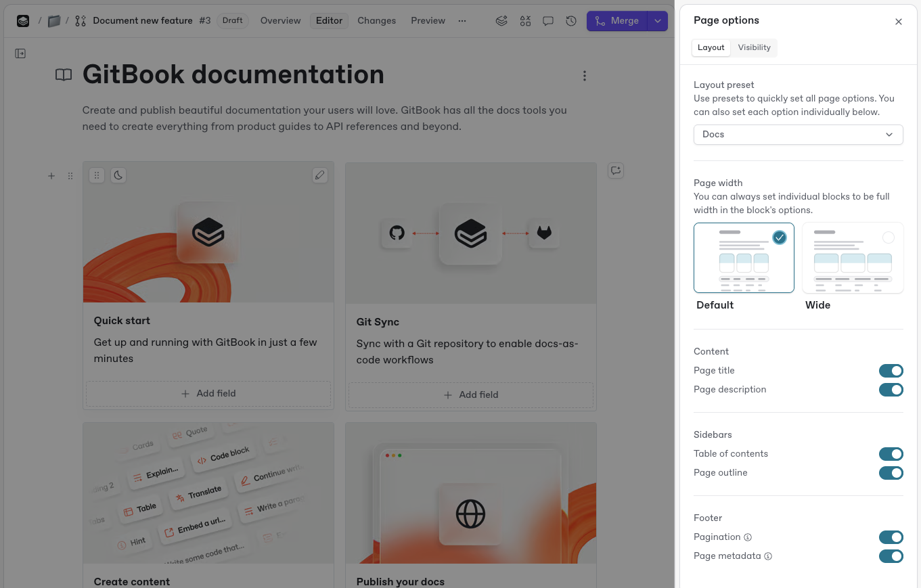
Task: Switch to the Visibility tab
Action: point(754,47)
